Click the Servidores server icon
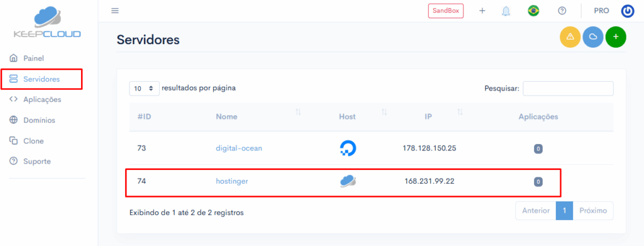The width and height of the screenshot is (644, 246). click(x=14, y=79)
